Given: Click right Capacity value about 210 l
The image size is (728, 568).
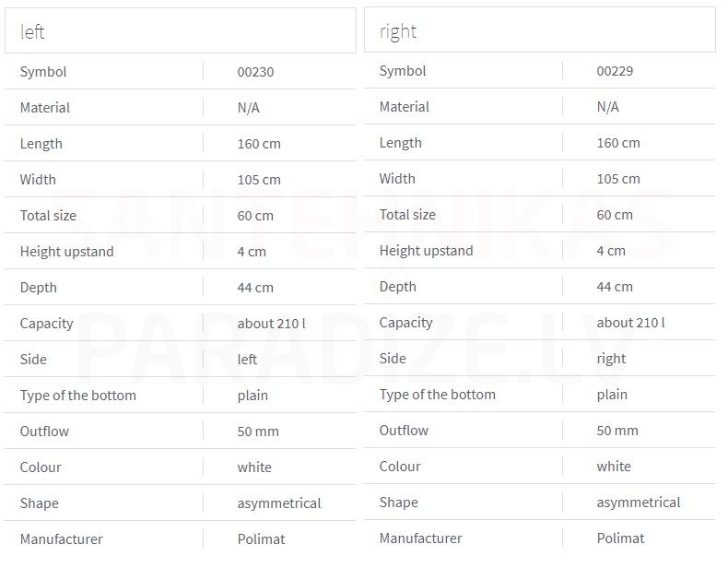Looking at the screenshot, I should [630, 323].
